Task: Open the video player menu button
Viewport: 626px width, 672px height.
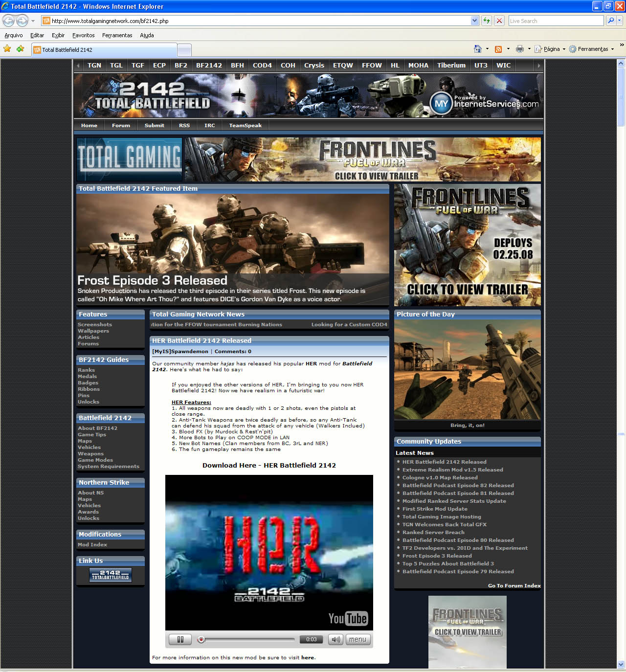Action: click(x=358, y=639)
